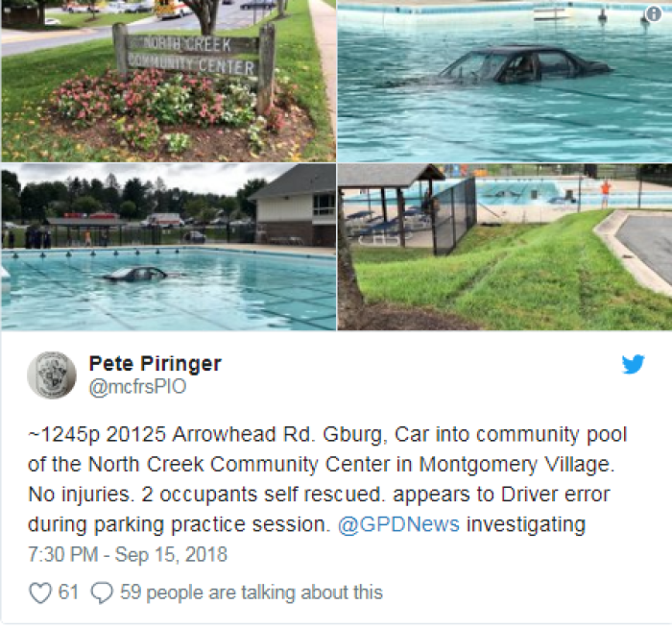Click the Pete Piringer display name
This screenshot has width=672, height=629.
coord(155,364)
